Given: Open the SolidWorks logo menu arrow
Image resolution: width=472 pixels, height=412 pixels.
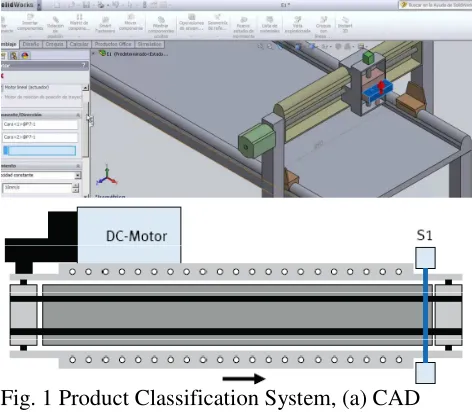Looking at the screenshot, I should (x=39, y=5).
